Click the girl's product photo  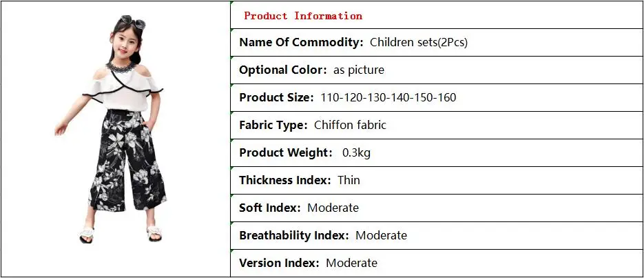pos(111,129)
